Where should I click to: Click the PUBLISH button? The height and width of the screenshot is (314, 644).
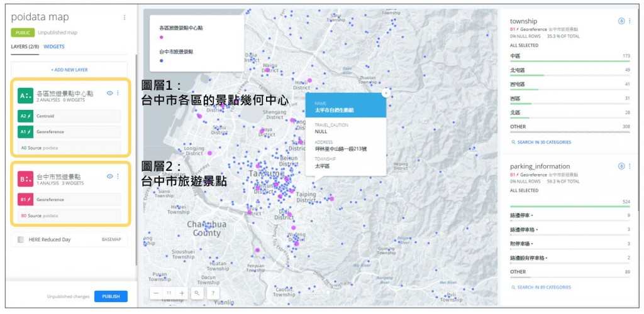tap(111, 296)
